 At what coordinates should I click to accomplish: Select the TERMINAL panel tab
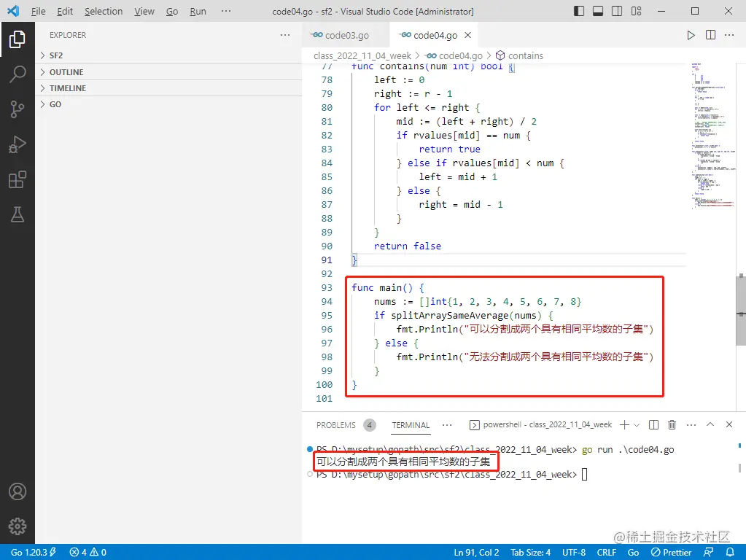[x=411, y=425]
